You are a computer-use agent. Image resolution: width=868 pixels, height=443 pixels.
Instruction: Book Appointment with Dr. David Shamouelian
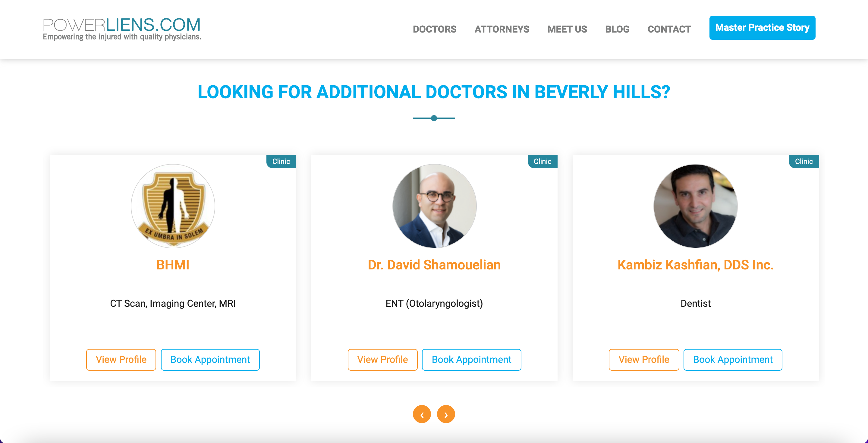[471, 360]
